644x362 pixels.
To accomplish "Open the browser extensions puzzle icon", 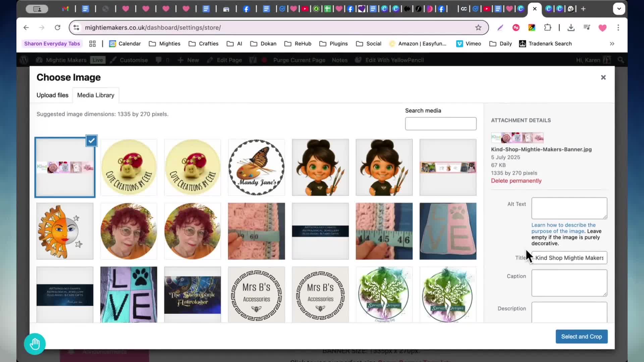I will click(548, 27).
